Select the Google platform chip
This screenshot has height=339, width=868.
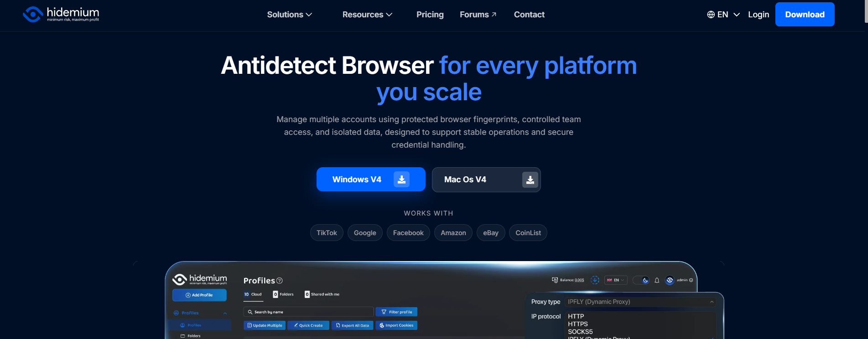pyautogui.click(x=365, y=233)
